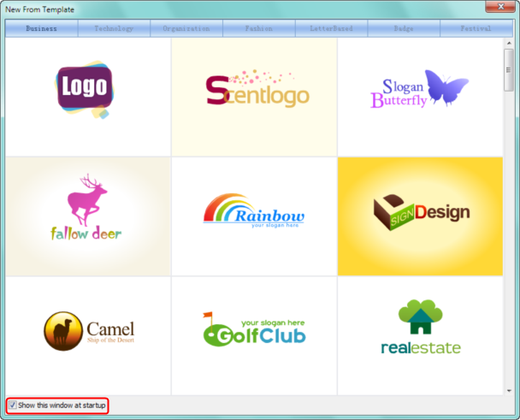
Task: Pick the Slogan Butterfly template
Action: [x=420, y=97]
